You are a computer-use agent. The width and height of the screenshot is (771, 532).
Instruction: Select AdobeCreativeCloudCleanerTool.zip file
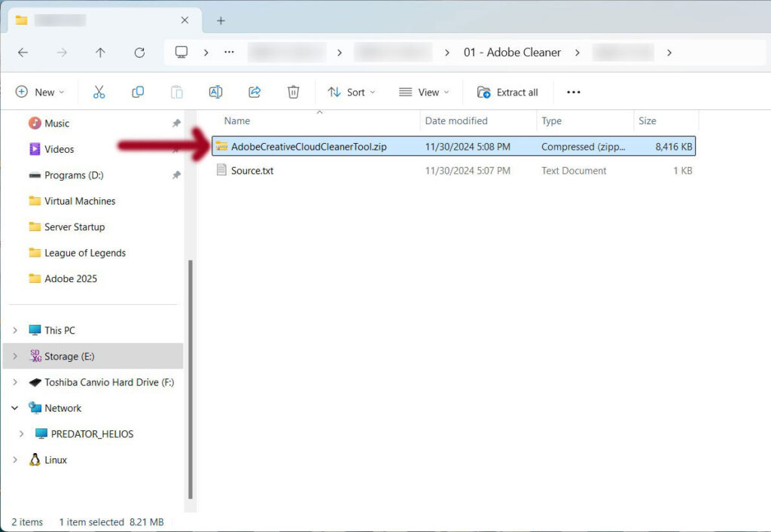pos(453,147)
